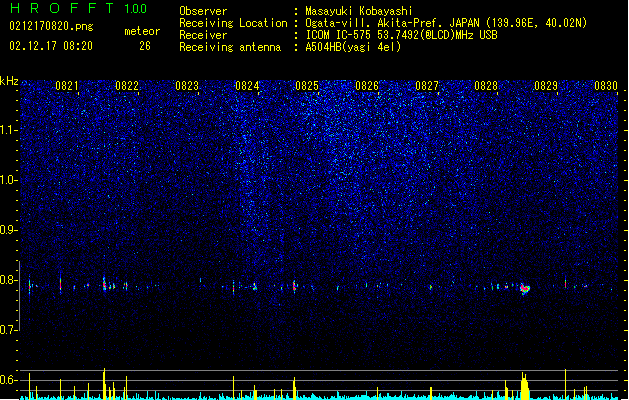Click the date stamp 02.12.17 08:20
The width and height of the screenshot is (629, 400).
(x=51, y=46)
